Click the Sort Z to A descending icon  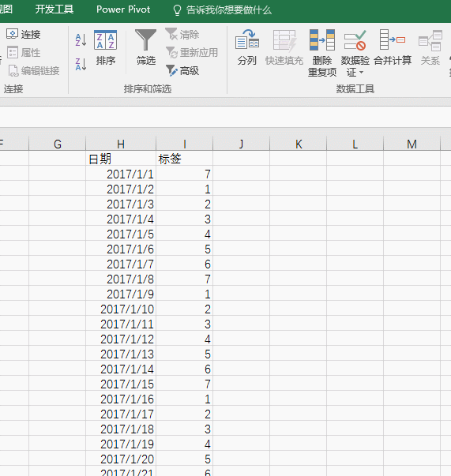[81, 65]
